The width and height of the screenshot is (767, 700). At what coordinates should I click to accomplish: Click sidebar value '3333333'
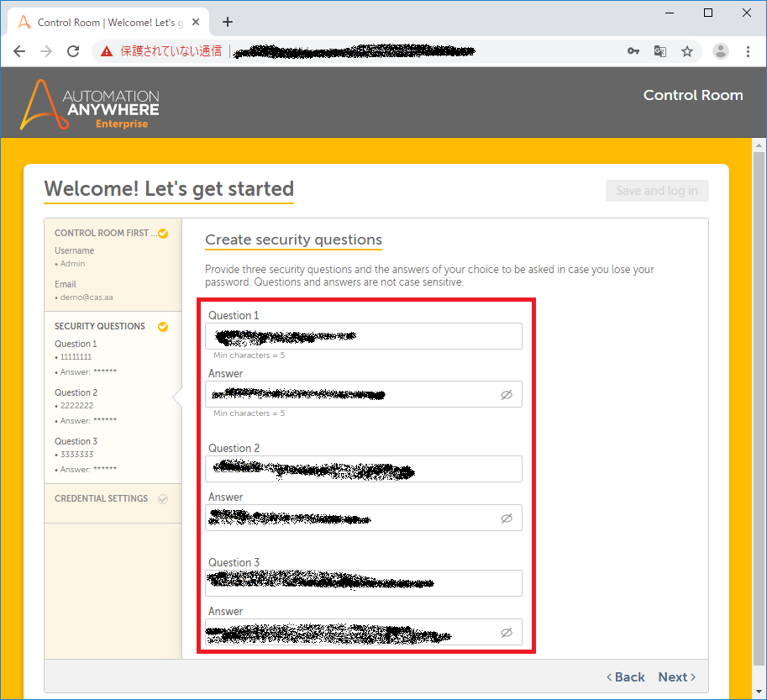click(76, 455)
